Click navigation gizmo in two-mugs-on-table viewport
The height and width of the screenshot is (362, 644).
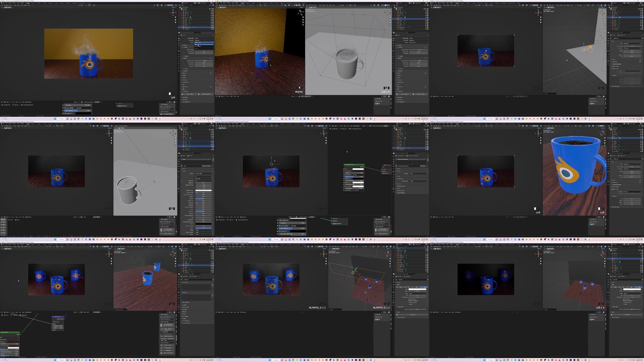(x=173, y=254)
